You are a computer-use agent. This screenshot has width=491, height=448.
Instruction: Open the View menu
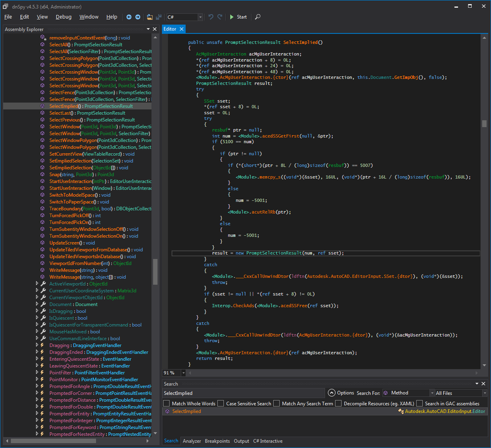42,17
